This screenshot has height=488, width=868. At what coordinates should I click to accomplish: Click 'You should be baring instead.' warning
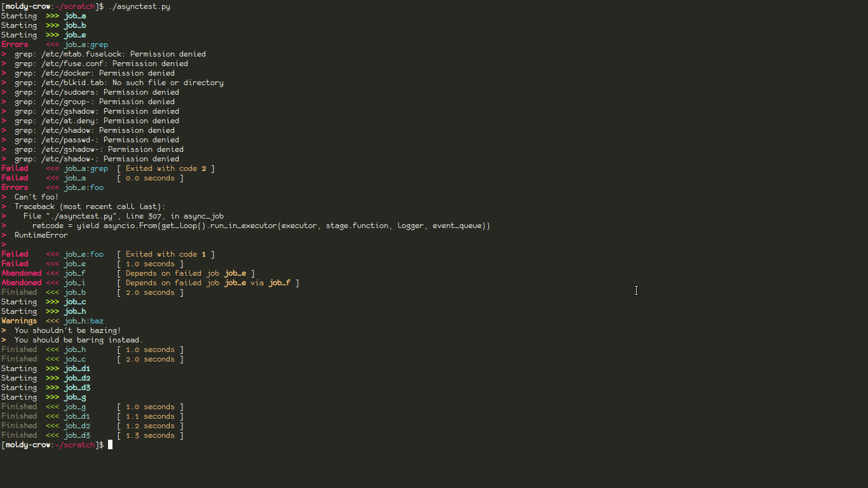pyautogui.click(x=79, y=340)
